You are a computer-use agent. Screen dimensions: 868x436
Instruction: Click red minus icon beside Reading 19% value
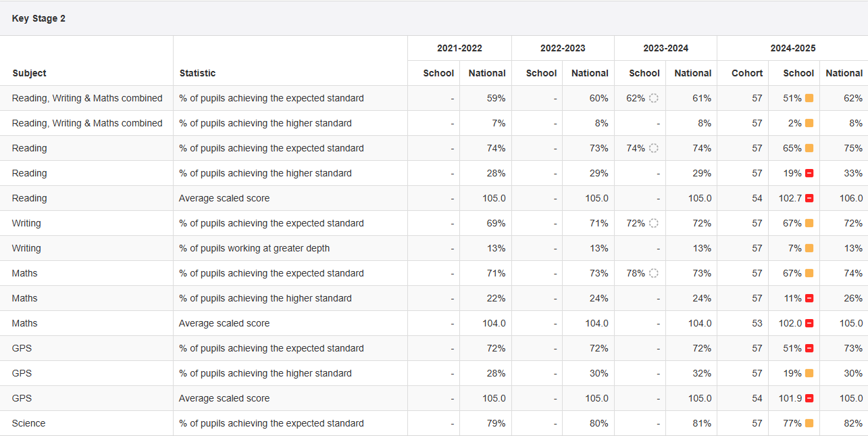(x=809, y=173)
